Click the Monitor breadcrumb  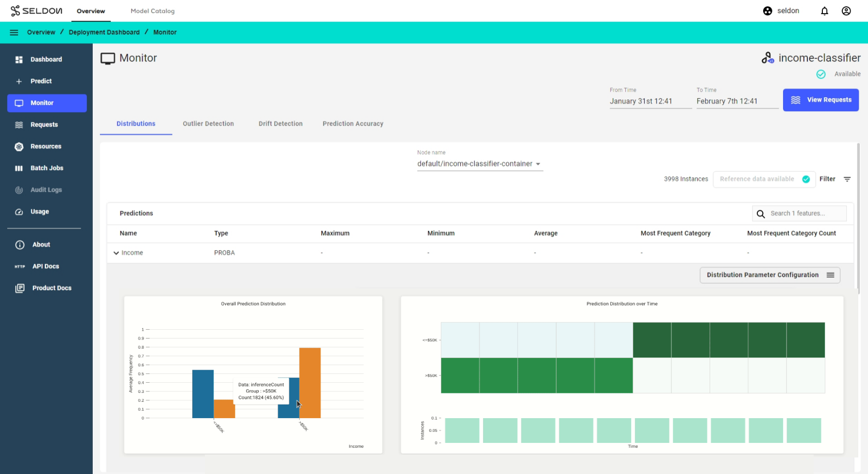click(165, 33)
